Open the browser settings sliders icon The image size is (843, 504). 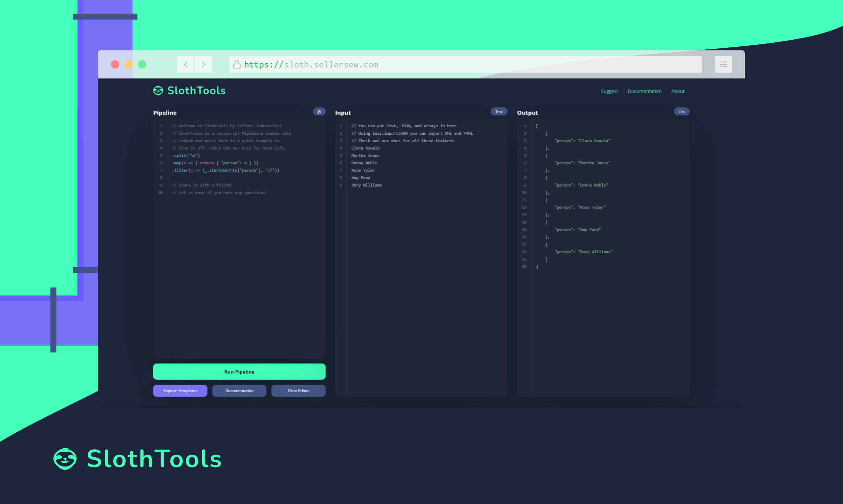723,64
